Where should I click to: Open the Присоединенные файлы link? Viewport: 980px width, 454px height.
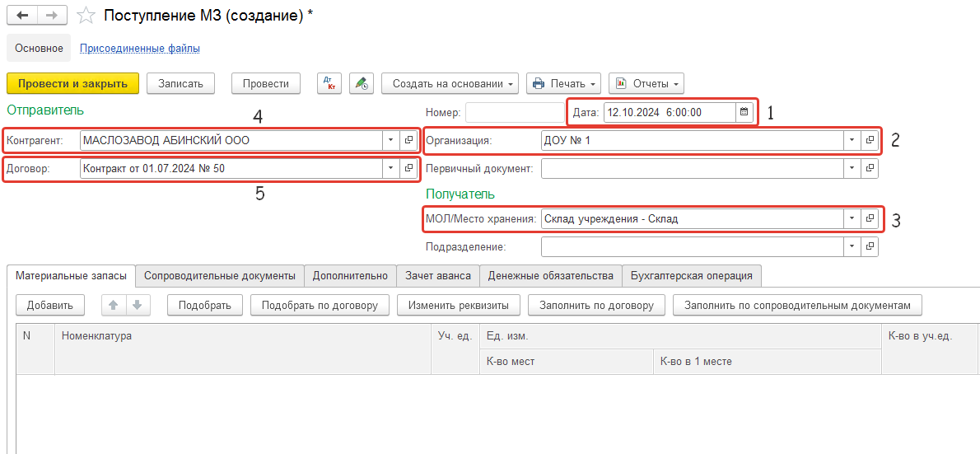(x=139, y=49)
